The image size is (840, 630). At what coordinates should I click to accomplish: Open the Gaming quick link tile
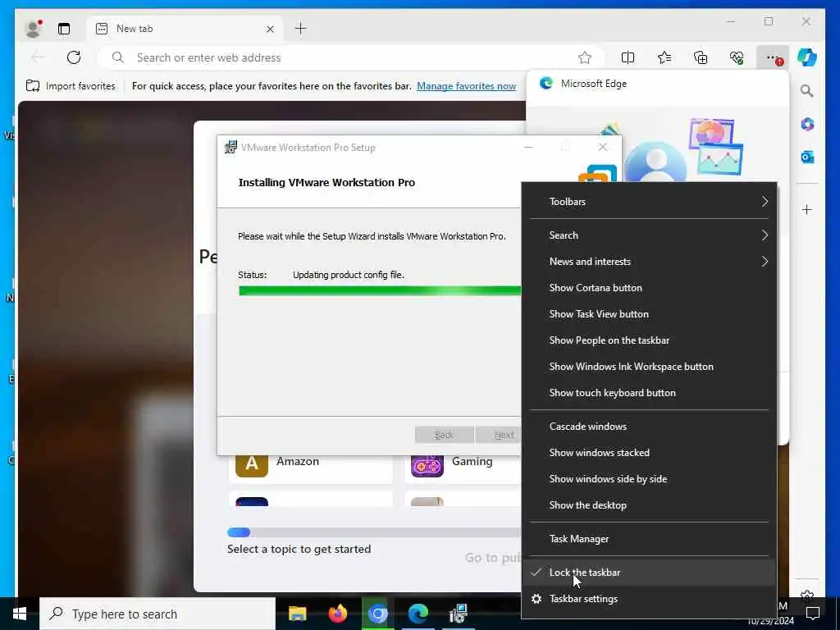click(463, 468)
